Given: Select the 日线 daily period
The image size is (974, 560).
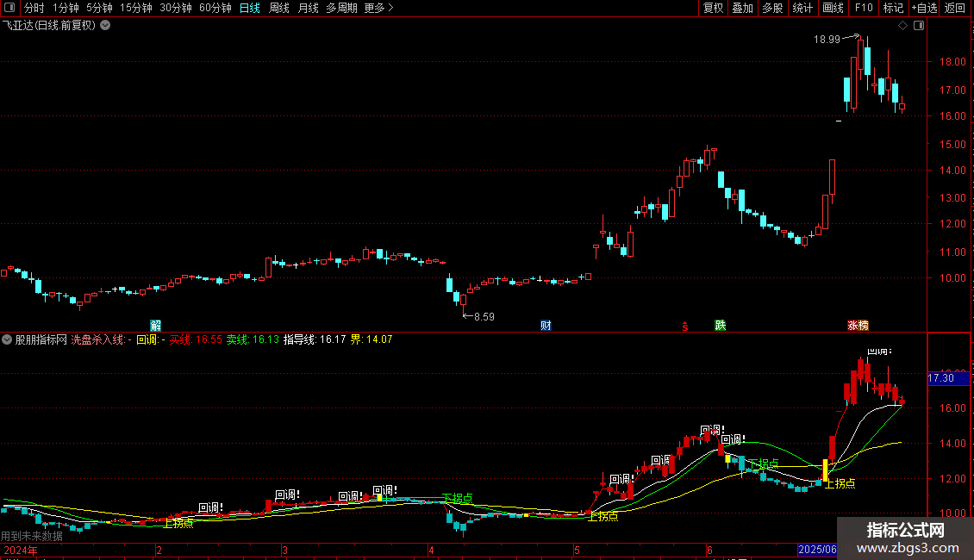Looking at the screenshot, I should point(250,8).
